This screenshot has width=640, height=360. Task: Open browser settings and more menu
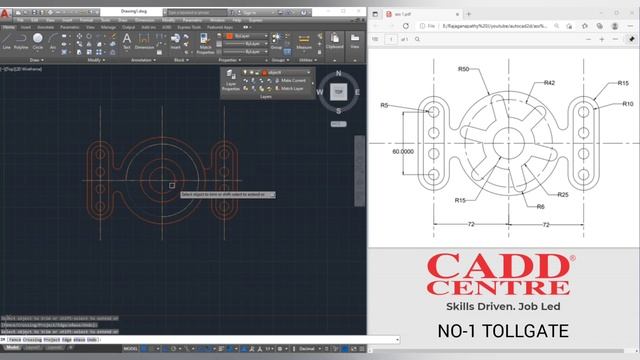pos(631,26)
